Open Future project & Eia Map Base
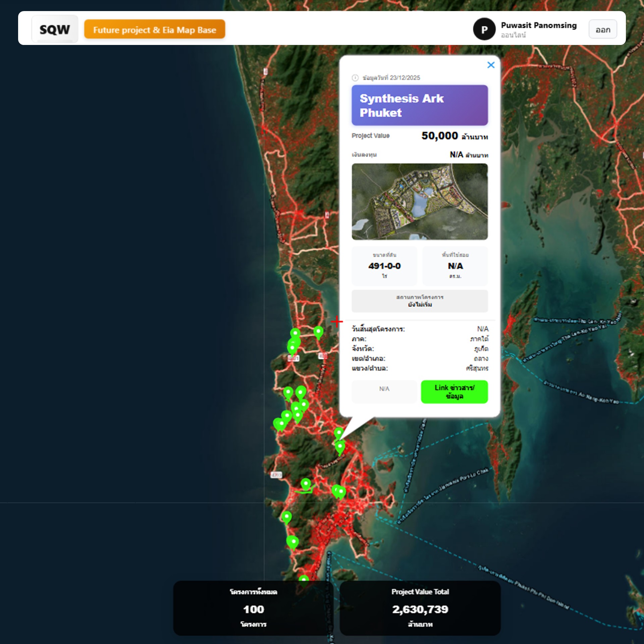Screen dimensions: 644x644 coord(155,30)
